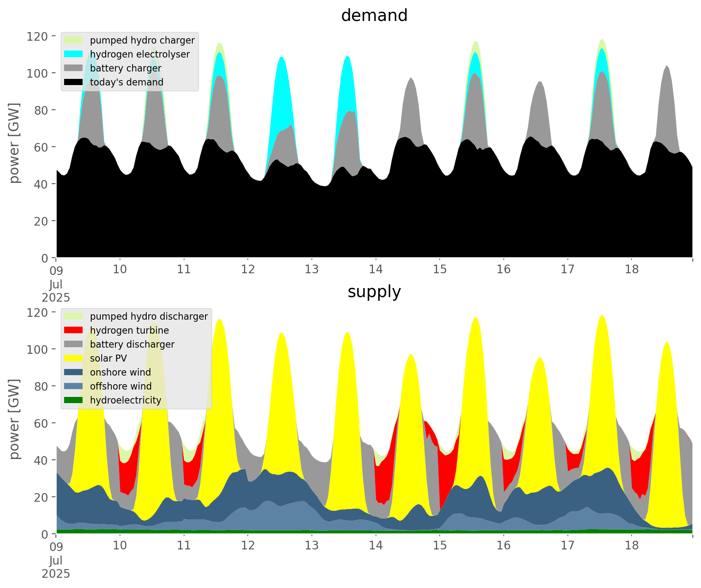
Task: Click the 16 date tick on supply chart
Action: pyautogui.click(x=503, y=546)
